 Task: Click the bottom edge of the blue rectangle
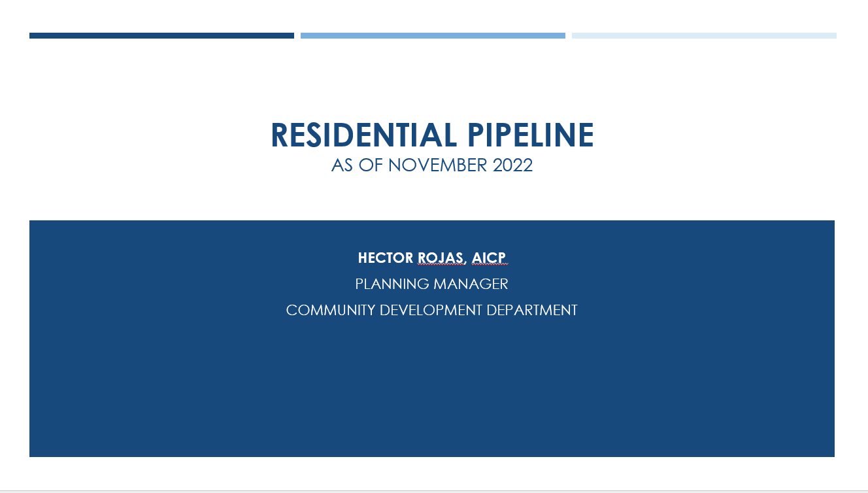(x=431, y=456)
